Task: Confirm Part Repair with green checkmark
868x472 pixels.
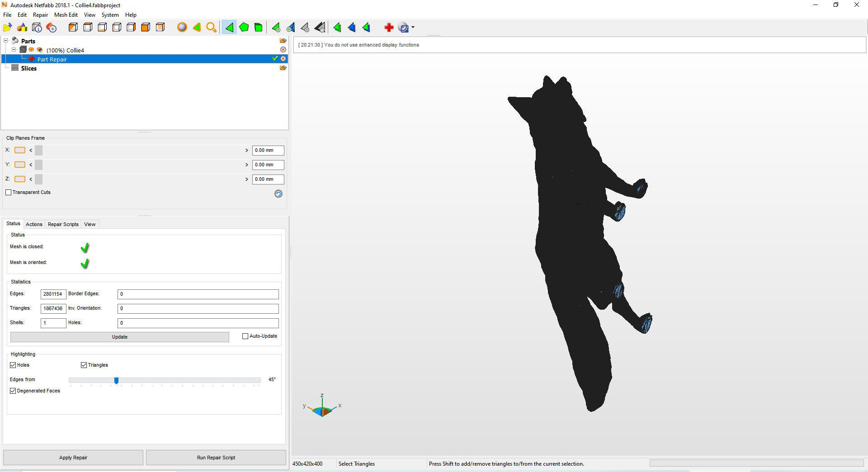Action: click(x=274, y=59)
